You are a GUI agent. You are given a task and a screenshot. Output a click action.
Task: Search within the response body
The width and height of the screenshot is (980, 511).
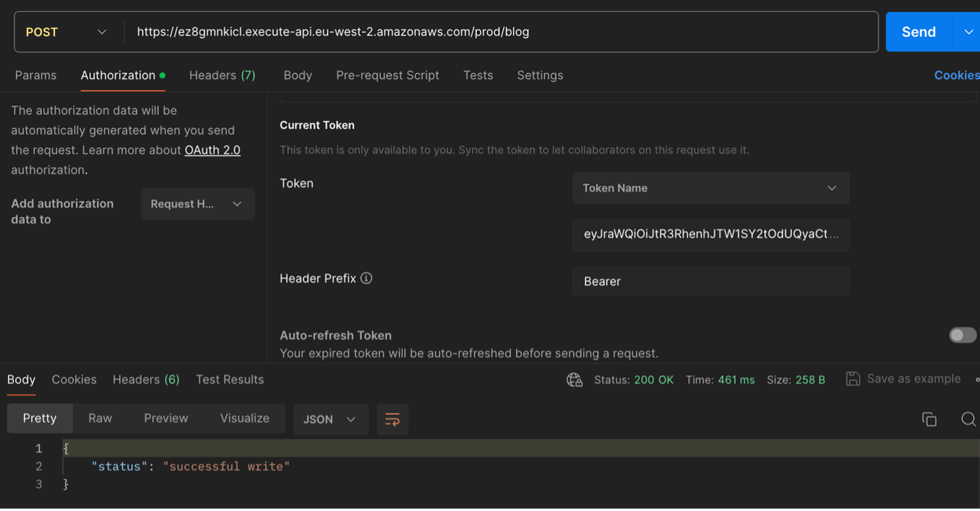point(968,418)
